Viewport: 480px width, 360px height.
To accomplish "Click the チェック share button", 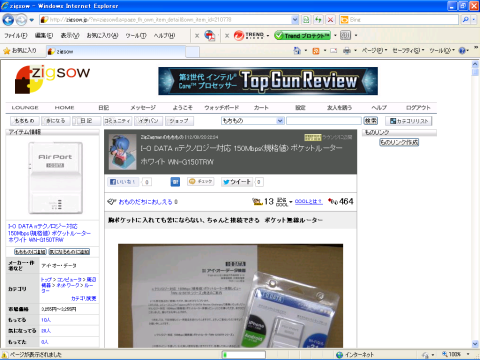I will (x=201, y=181).
